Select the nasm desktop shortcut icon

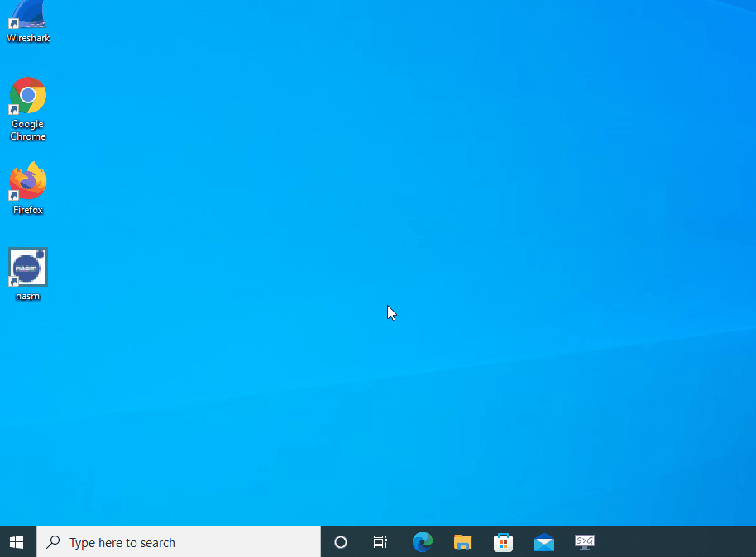coord(28,267)
